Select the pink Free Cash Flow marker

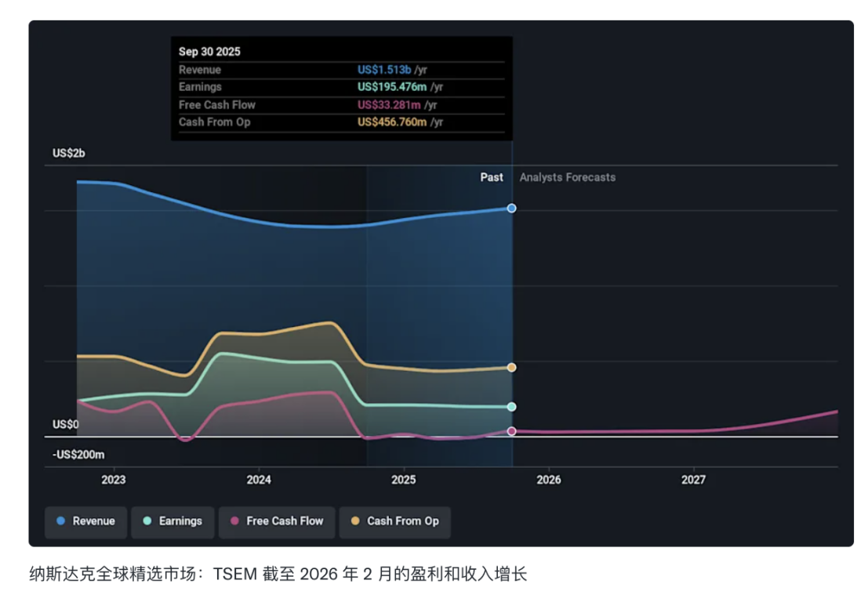tap(511, 431)
